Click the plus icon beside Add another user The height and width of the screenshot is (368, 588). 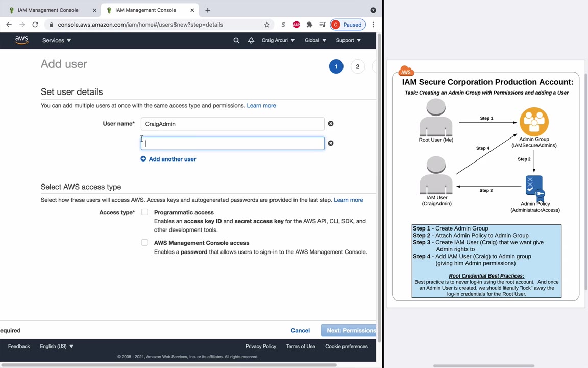coord(143,159)
